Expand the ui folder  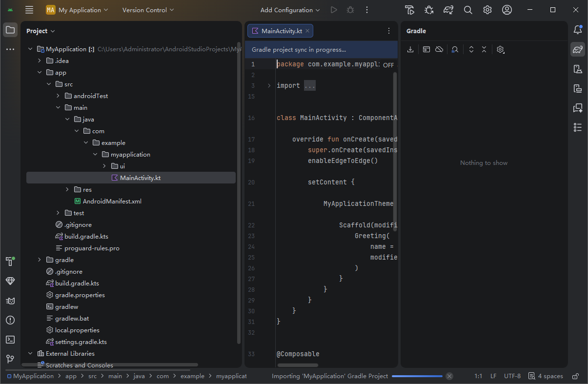click(104, 166)
